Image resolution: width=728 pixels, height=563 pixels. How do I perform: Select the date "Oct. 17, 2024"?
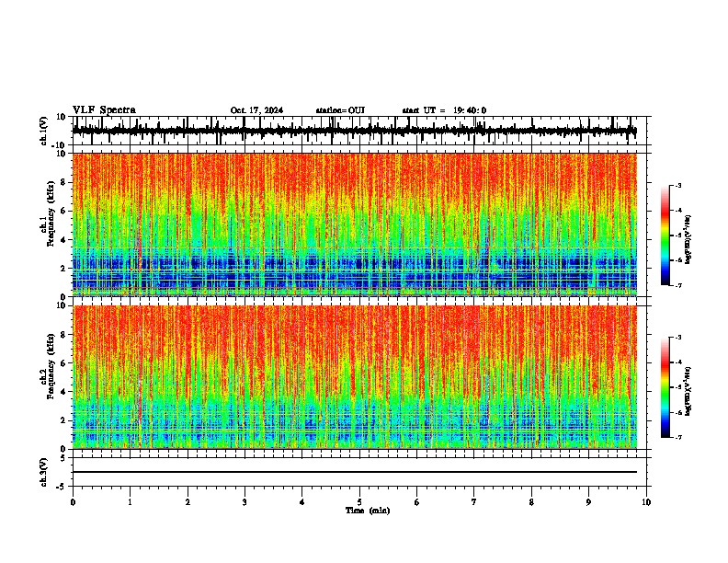(x=256, y=110)
